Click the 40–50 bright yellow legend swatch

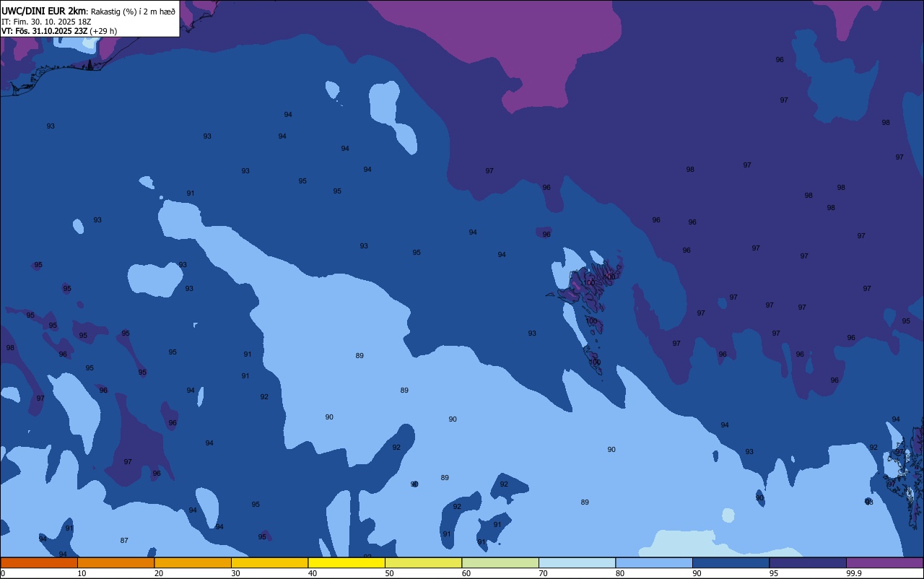346,562
